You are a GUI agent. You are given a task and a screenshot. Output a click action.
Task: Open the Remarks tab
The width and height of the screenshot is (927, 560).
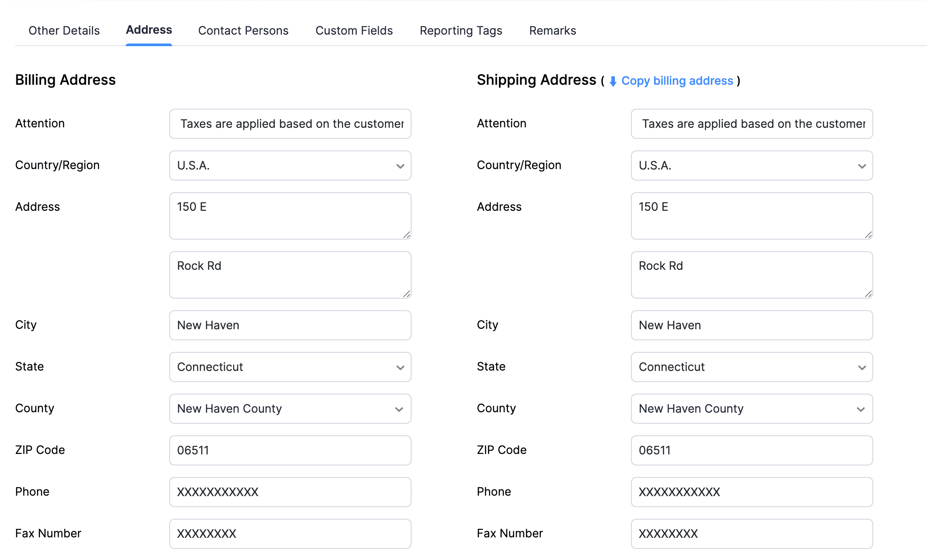pyautogui.click(x=552, y=31)
